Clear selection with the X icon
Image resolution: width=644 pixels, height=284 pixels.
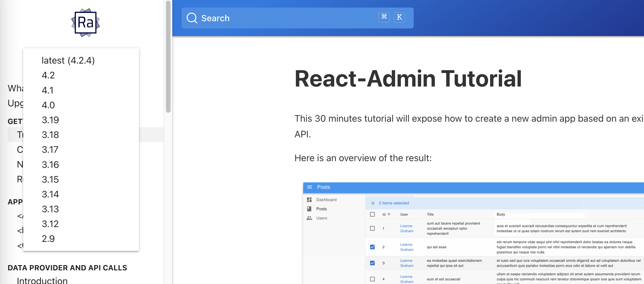tap(373, 203)
